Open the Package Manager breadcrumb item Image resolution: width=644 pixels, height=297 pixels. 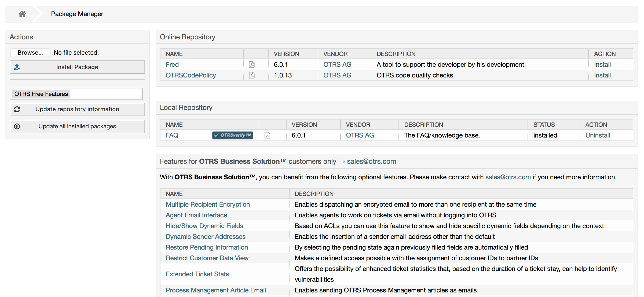pos(77,14)
